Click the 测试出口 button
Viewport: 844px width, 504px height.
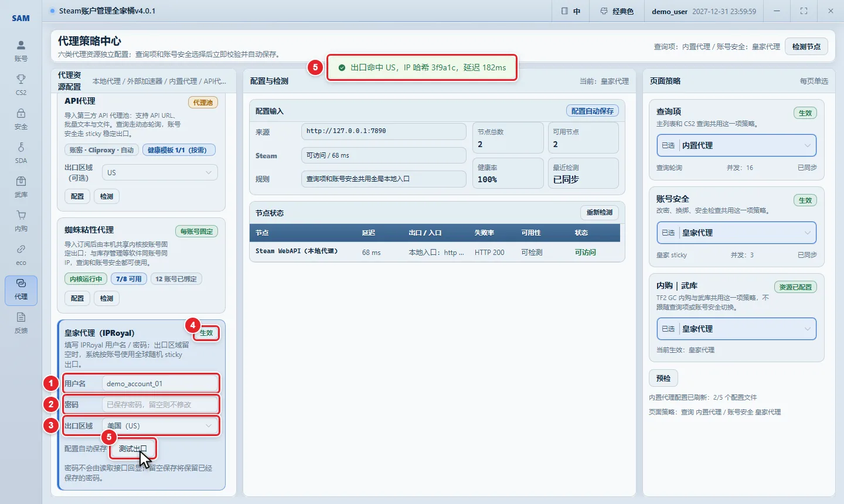click(x=133, y=449)
